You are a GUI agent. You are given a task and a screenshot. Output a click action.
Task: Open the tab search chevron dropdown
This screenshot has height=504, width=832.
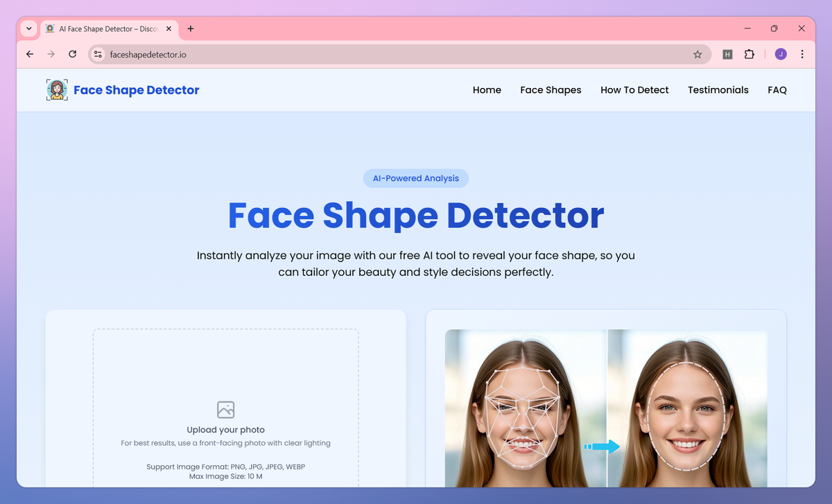[28, 28]
